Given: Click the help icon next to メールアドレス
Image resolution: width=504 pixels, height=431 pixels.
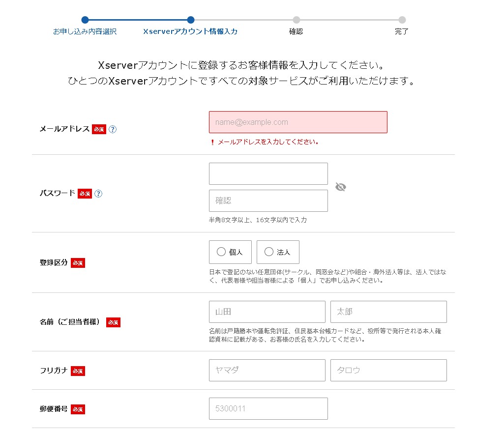Looking at the screenshot, I should point(113,129).
